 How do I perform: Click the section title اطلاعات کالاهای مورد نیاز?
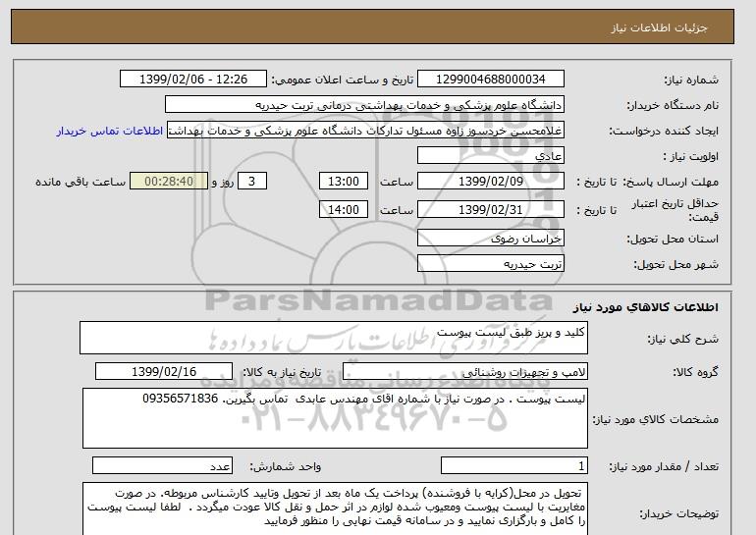tap(645, 307)
